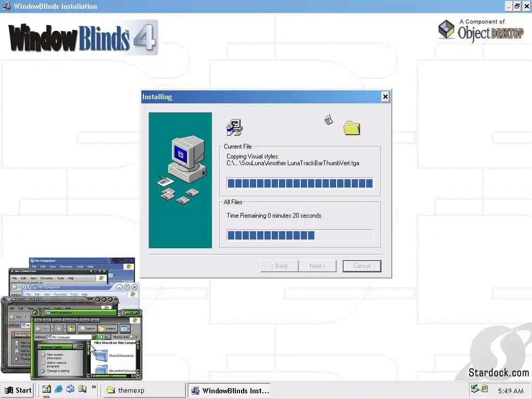The height and width of the screenshot is (399, 532).
Task: Click the WindowBlinds Installation title bar icon
Action: 6,6
